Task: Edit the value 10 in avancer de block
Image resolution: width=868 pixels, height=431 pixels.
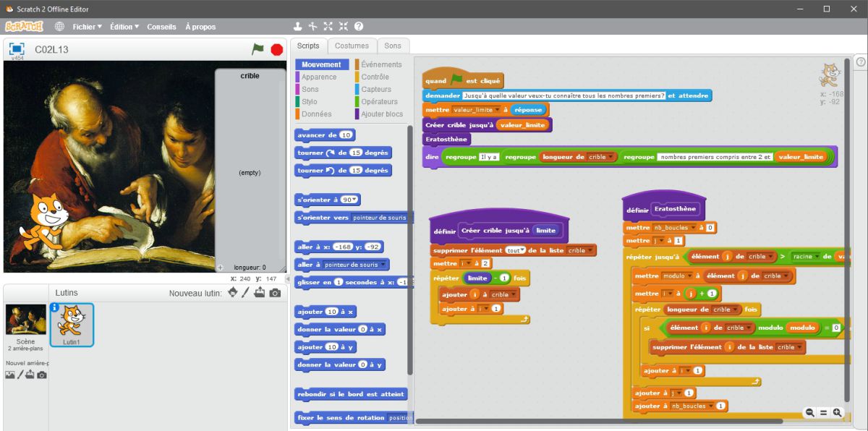Action: point(346,135)
